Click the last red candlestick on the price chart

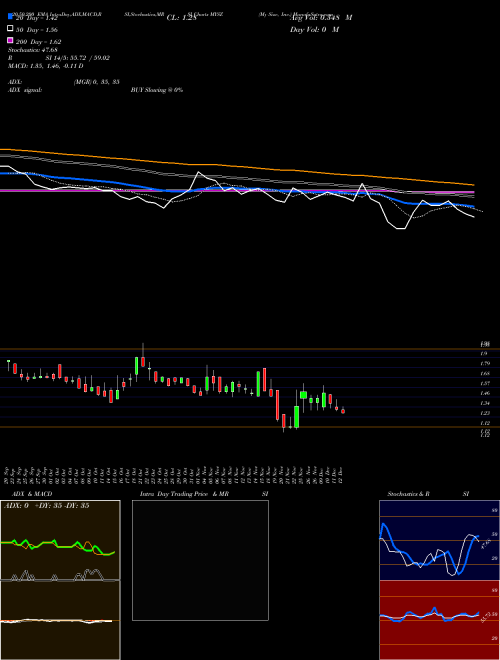pos(343,411)
